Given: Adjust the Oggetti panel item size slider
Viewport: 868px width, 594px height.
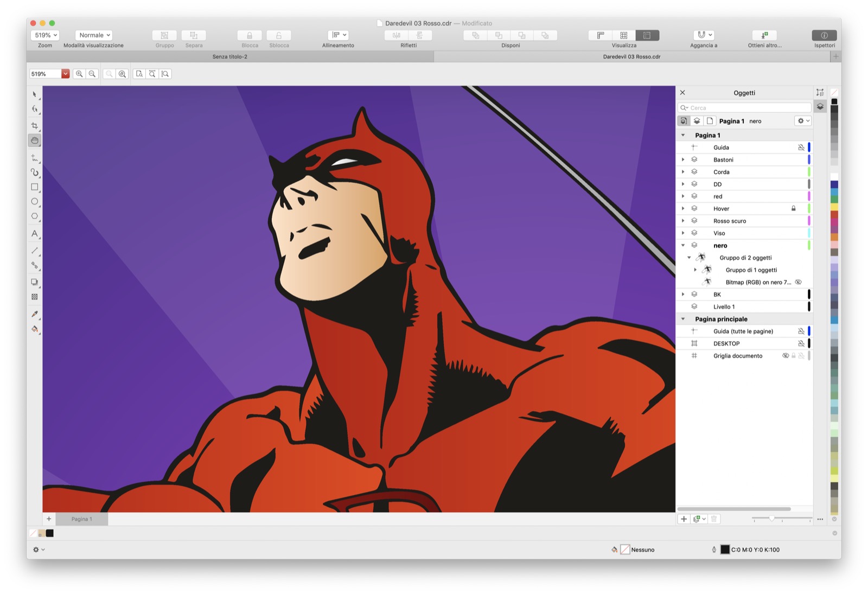Looking at the screenshot, I should (x=771, y=519).
